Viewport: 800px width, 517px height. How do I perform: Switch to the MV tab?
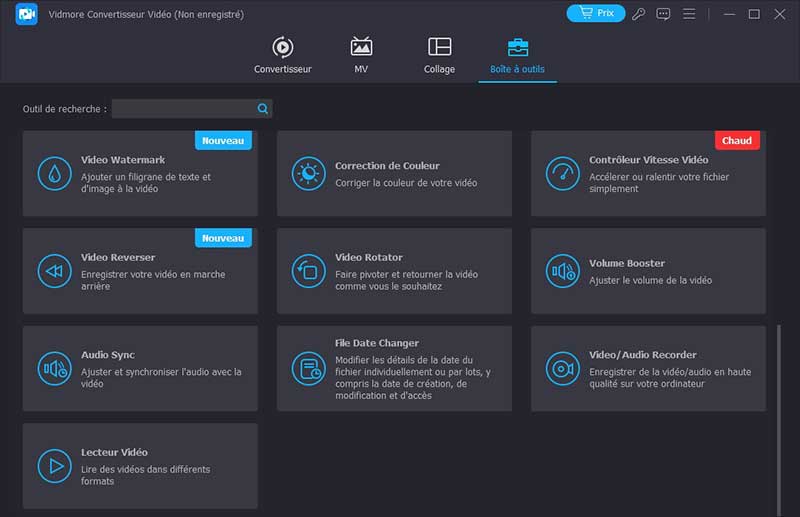pos(361,56)
